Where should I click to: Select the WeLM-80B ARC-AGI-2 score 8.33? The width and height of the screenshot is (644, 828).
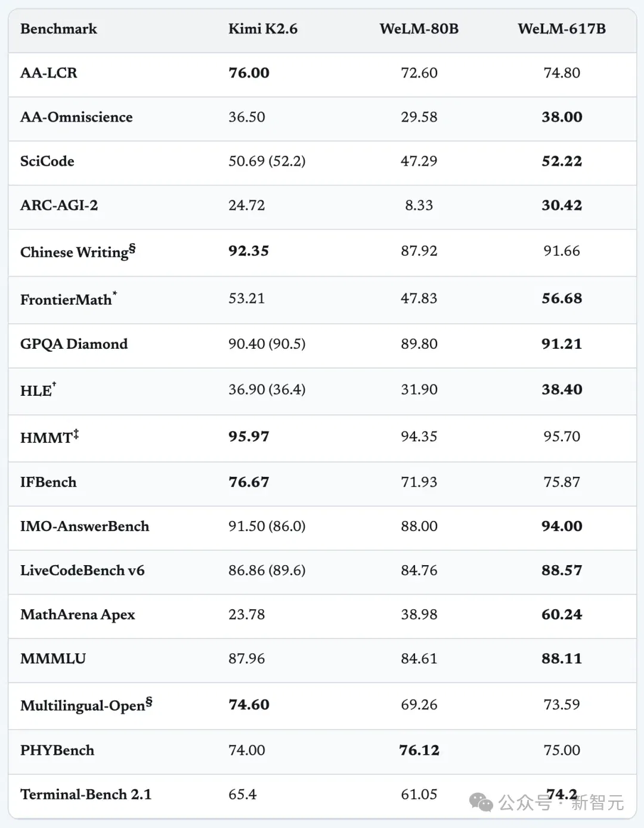pos(419,205)
